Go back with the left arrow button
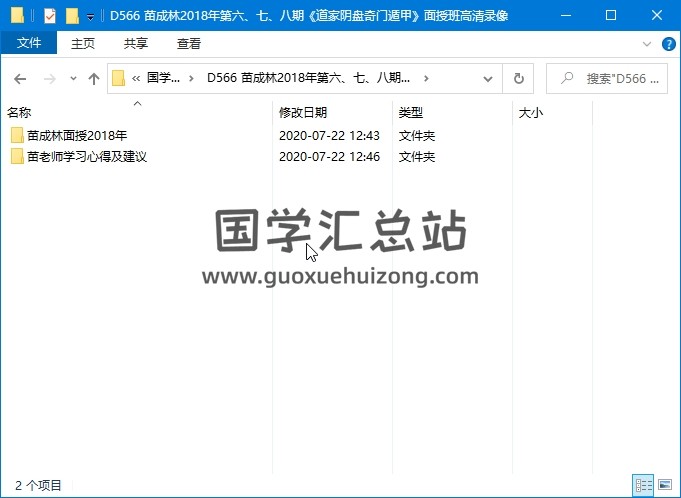The width and height of the screenshot is (681, 498). [x=20, y=79]
